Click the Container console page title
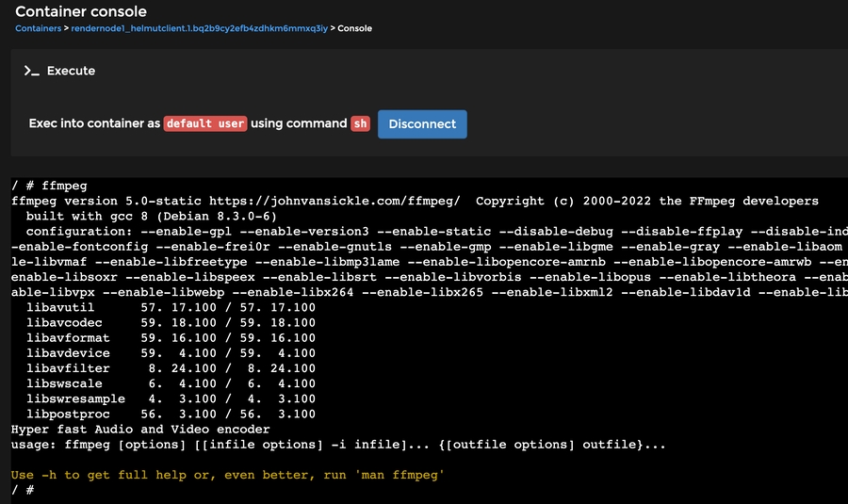Viewport: 848px width, 504px height. [81, 11]
